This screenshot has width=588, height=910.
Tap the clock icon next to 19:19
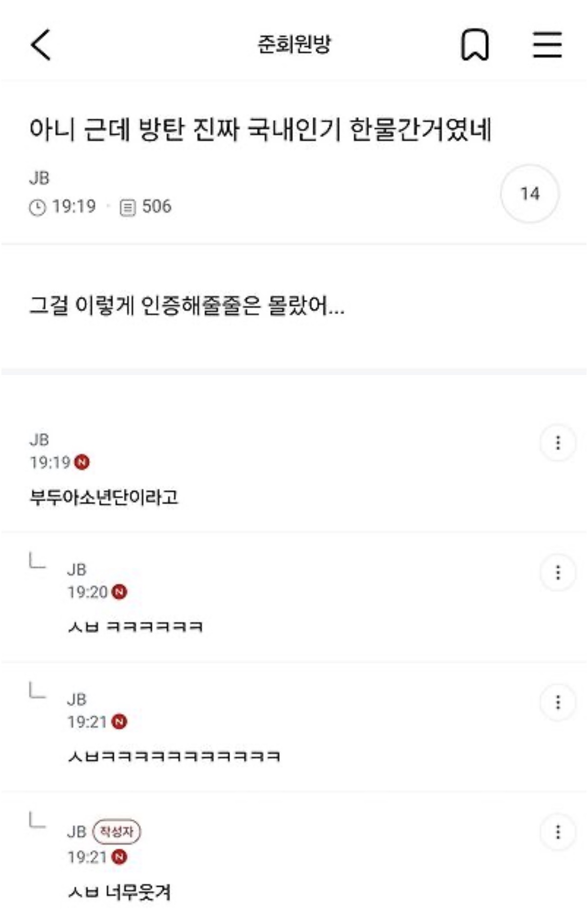click(38, 207)
